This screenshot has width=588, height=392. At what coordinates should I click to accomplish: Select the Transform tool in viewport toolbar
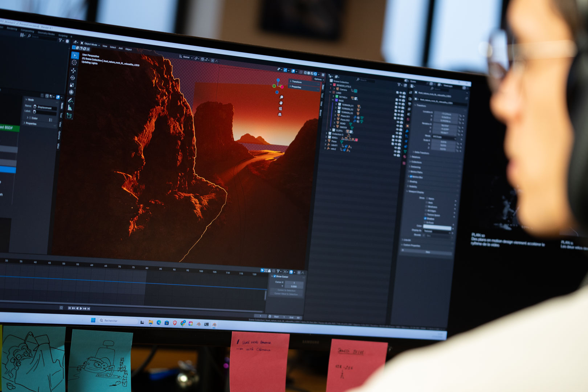[x=72, y=92]
